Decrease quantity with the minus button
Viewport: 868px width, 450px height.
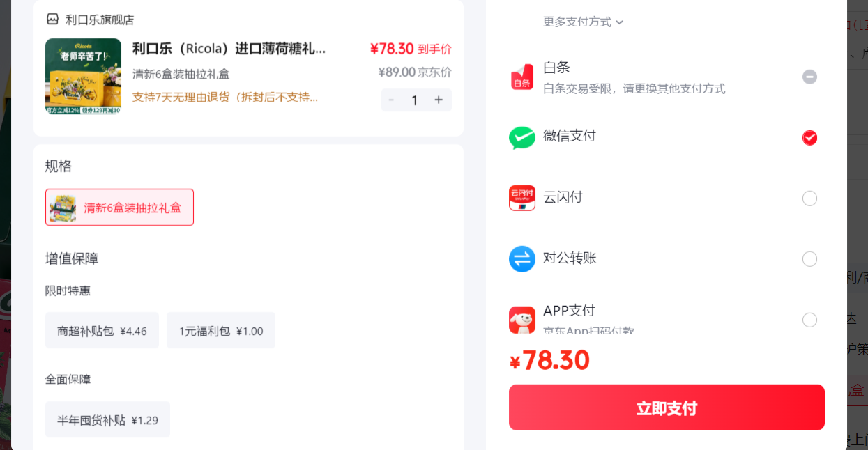[x=392, y=100]
